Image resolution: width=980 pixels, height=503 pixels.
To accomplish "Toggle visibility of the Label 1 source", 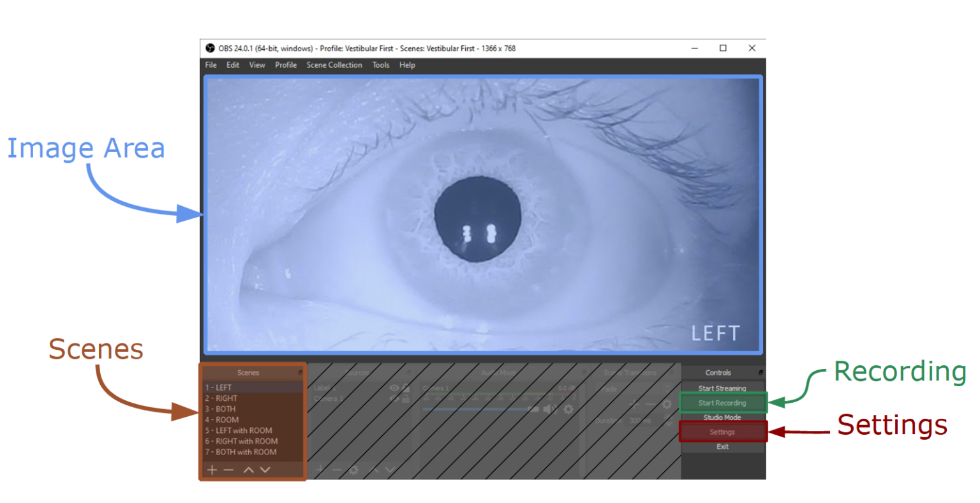I will point(393,388).
